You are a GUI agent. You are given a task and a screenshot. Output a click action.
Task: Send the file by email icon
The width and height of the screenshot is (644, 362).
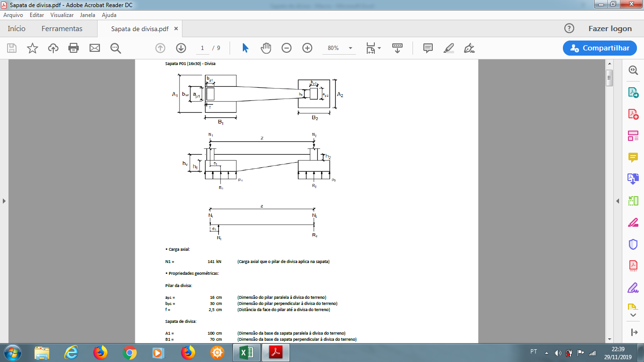click(x=95, y=48)
